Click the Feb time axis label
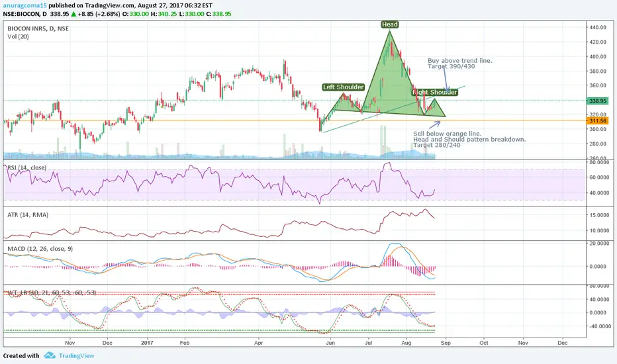617x364 pixels. tap(185, 343)
